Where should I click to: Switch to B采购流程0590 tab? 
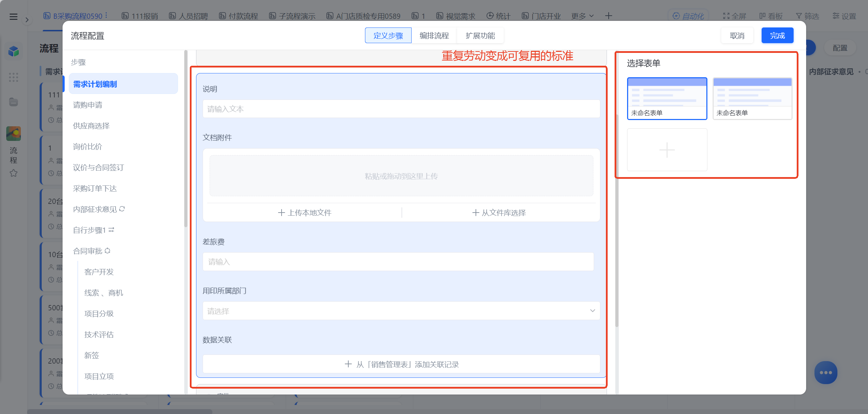[73, 16]
